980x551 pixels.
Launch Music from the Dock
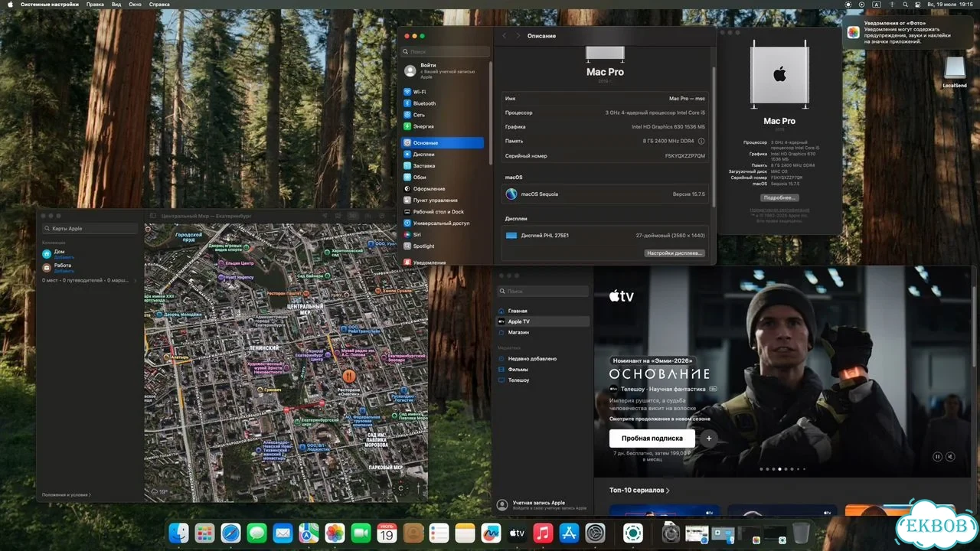tap(543, 533)
